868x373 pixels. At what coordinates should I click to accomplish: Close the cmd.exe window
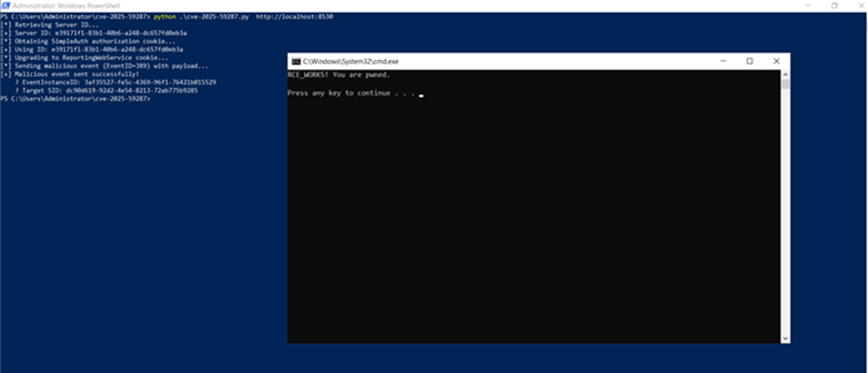tap(777, 61)
